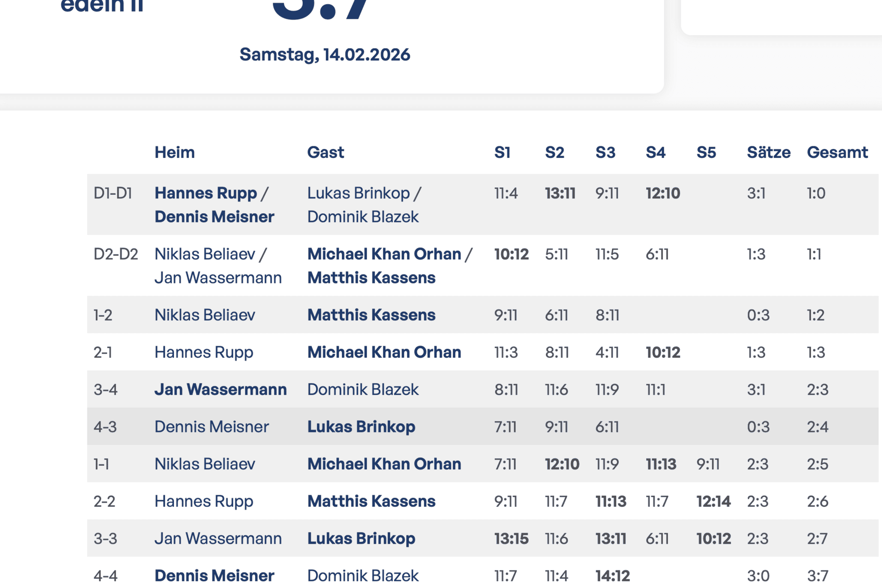
Task: Click Michael Khan Orhan in the 2-1 row
Action: (384, 352)
